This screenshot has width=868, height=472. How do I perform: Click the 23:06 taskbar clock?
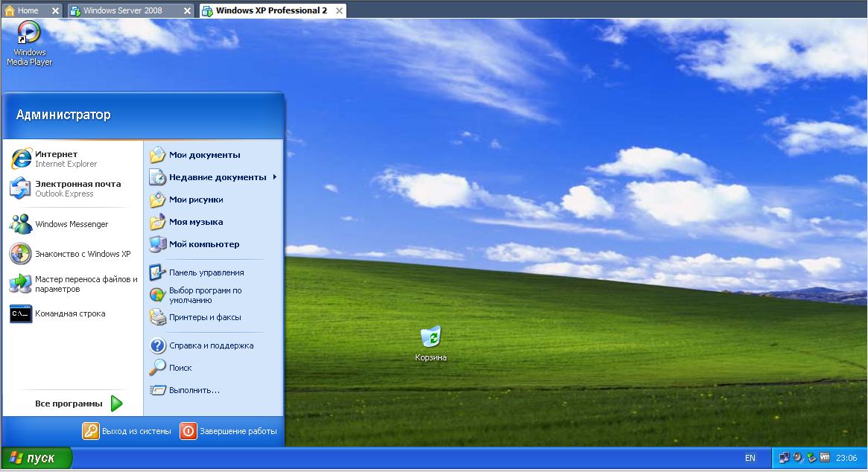click(846, 458)
